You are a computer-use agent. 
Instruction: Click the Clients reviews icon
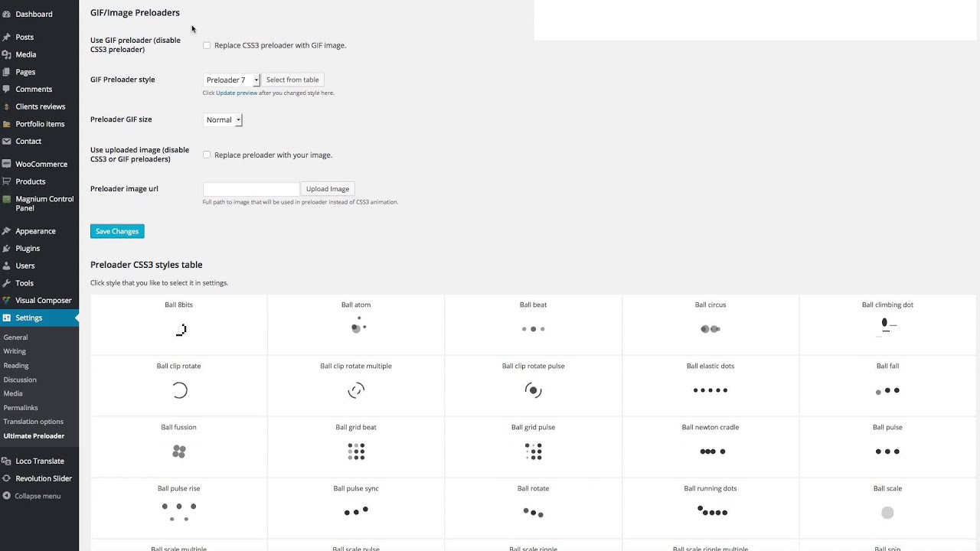pyautogui.click(x=6, y=106)
